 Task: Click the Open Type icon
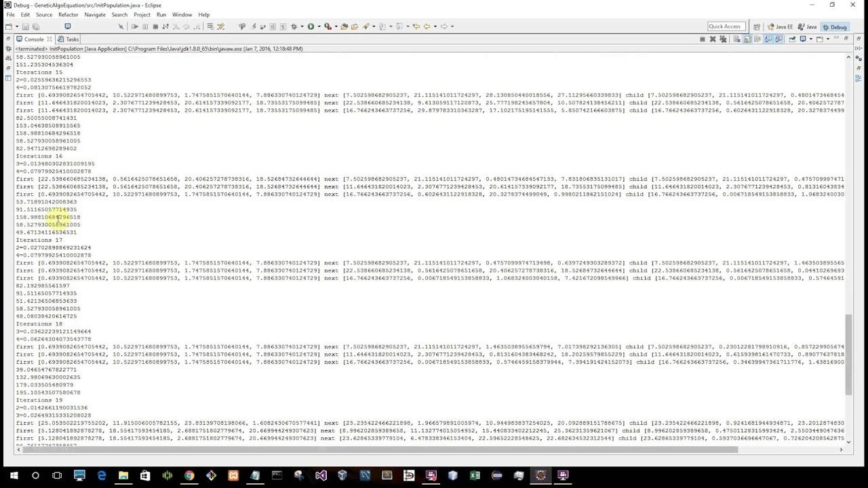click(344, 26)
